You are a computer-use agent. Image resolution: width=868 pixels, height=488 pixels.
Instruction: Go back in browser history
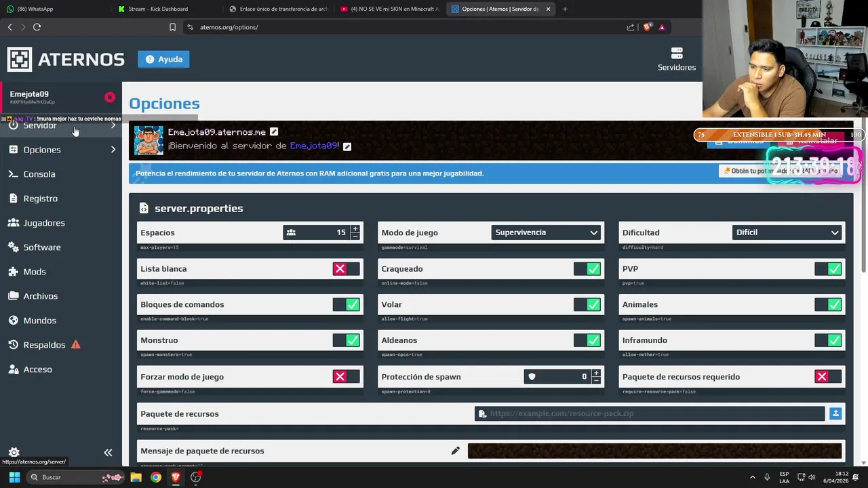10,27
